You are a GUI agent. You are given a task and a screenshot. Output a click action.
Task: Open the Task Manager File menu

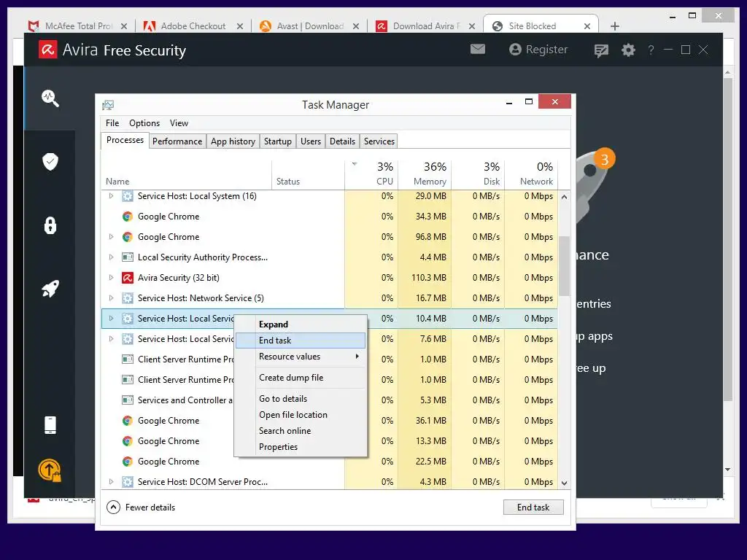pyautogui.click(x=112, y=122)
